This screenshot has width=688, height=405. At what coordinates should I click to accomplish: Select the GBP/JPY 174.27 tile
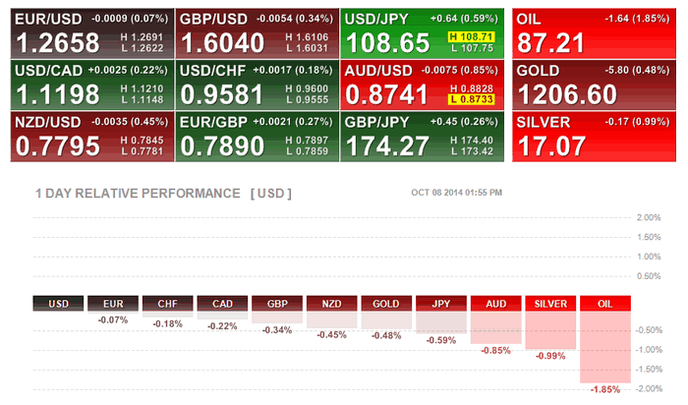click(x=422, y=137)
